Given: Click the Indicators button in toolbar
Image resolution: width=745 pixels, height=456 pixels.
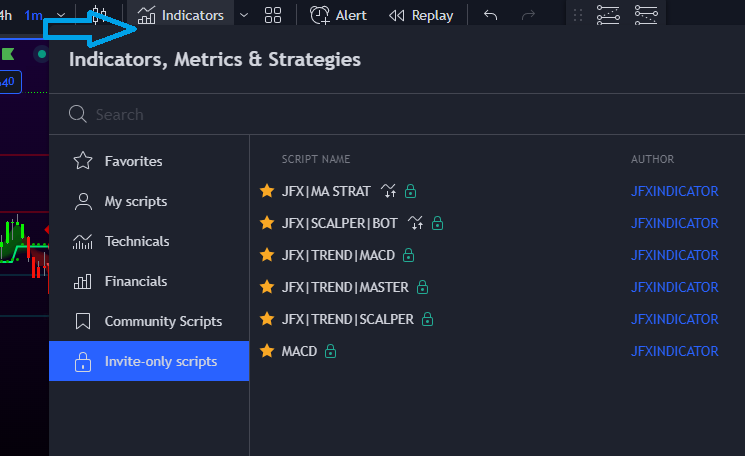Looking at the screenshot, I should (181, 15).
